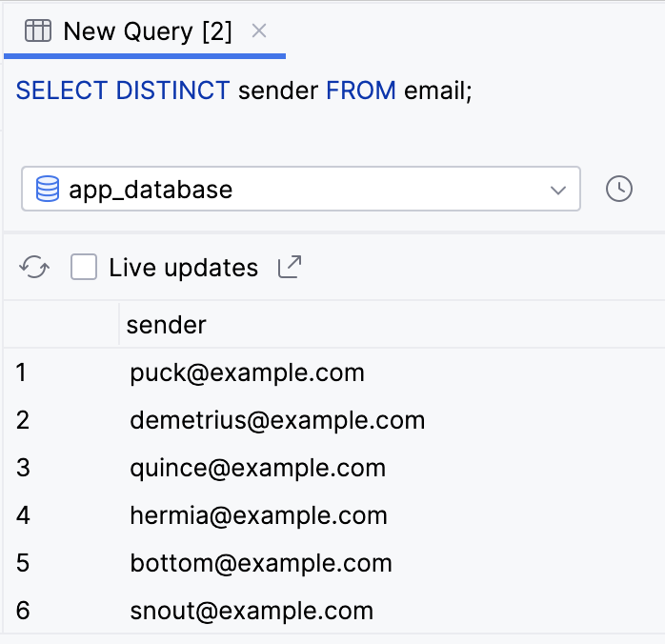Click row number 1 in the results
This screenshot has width=665, height=644.
tap(21, 372)
